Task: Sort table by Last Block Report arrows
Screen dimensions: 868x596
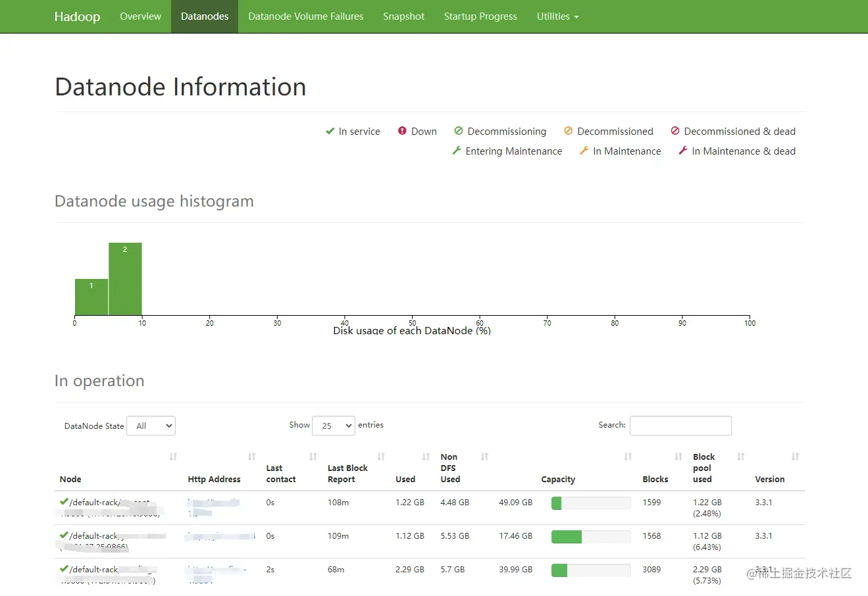Action: tap(381, 457)
